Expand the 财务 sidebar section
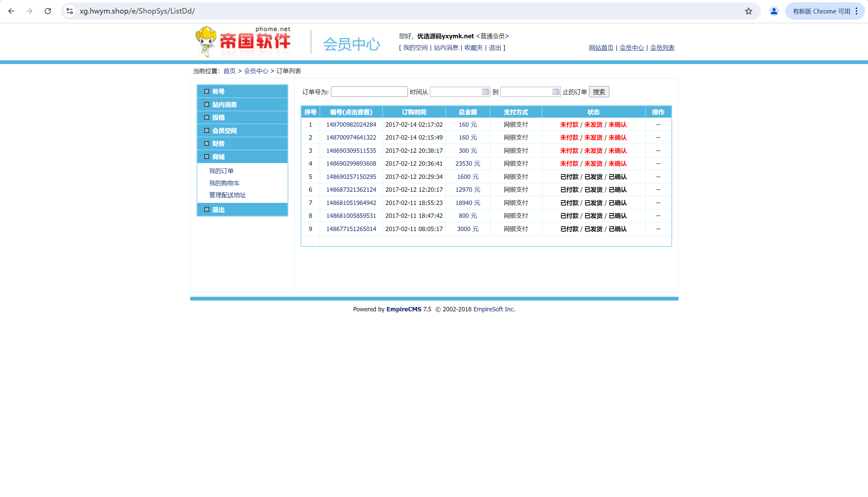This screenshot has width=868, height=497. click(x=242, y=143)
